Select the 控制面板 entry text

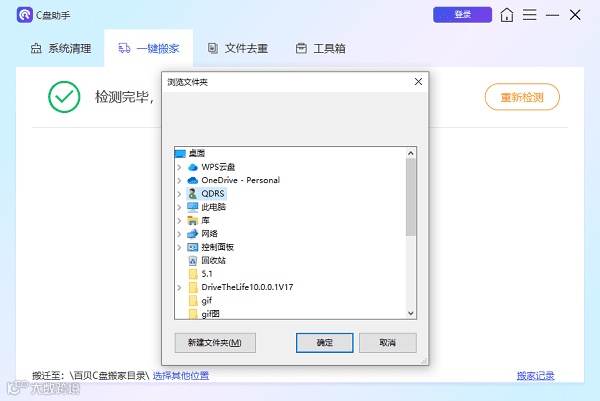point(217,247)
